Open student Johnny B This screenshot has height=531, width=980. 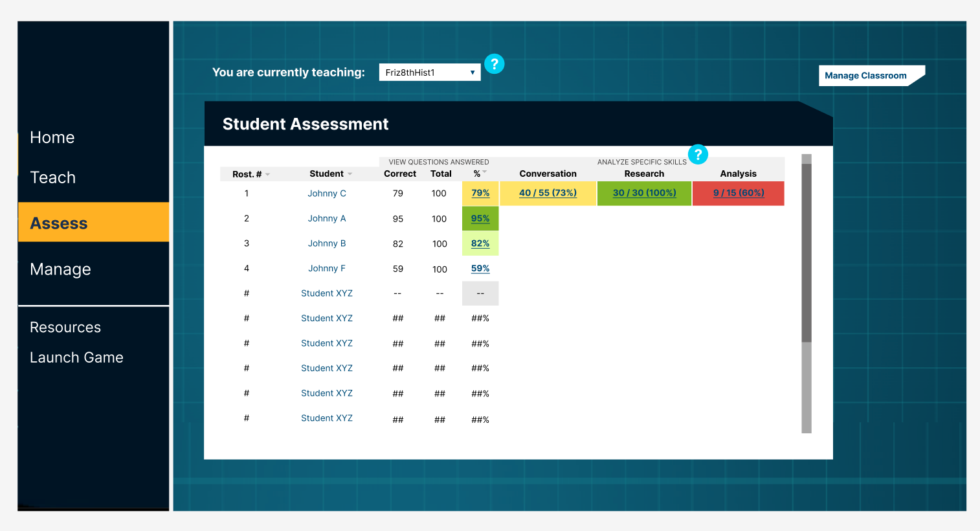(x=327, y=243)
